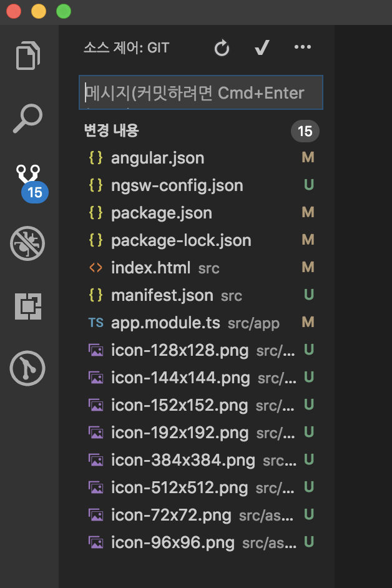
Task: Open the Explorer view
Action: pos(27,55)
